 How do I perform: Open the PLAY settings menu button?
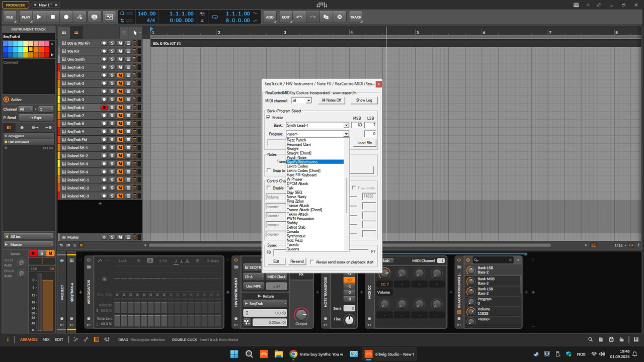pos(26,17)
